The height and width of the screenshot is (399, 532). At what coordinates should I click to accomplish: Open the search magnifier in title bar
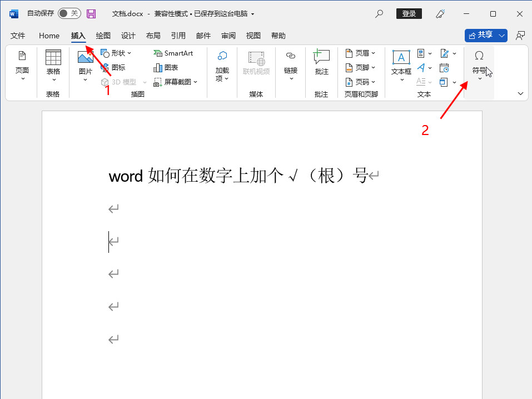(x=379, y=13)
